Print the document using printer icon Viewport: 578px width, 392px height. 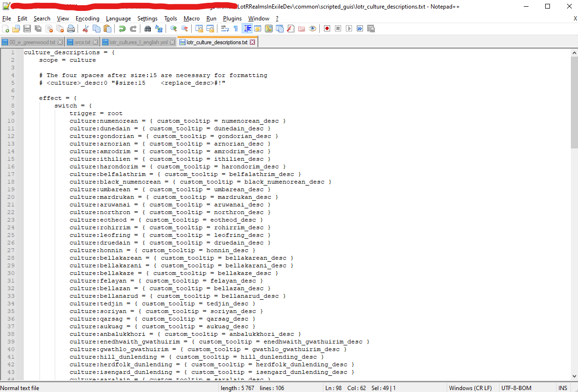[70, 29]
